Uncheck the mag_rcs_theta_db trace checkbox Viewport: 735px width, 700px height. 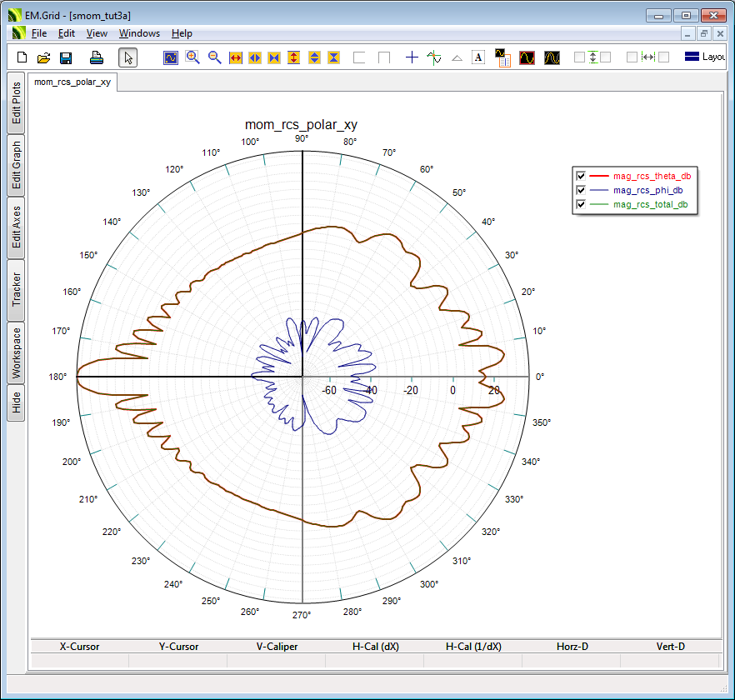click(581, 176)
